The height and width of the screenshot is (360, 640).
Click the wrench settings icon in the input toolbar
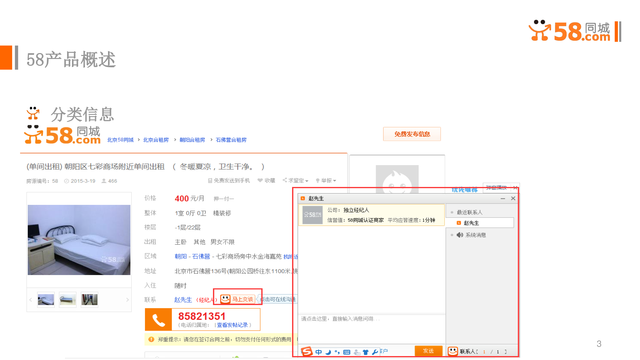coord(375,352)
